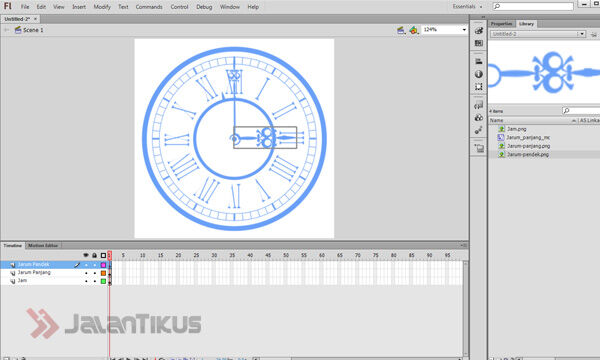600x360 pixels.
Task: Click the Edit Symbols icon
Action: [414, 30]
